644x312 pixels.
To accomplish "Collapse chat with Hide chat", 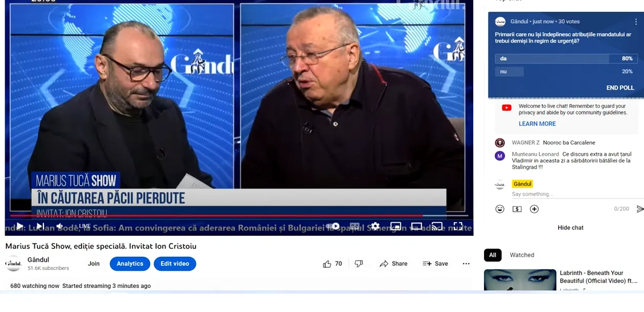I will (x=570, y=228).
